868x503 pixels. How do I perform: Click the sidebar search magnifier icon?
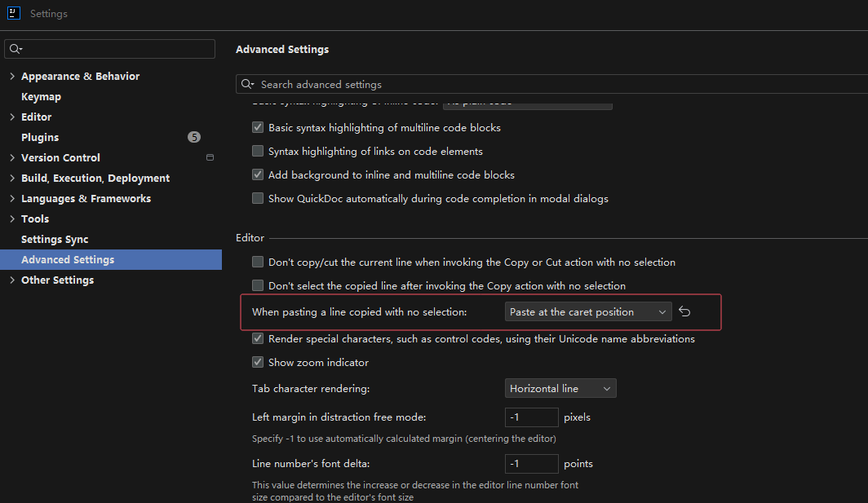click(x=15, y=50)
